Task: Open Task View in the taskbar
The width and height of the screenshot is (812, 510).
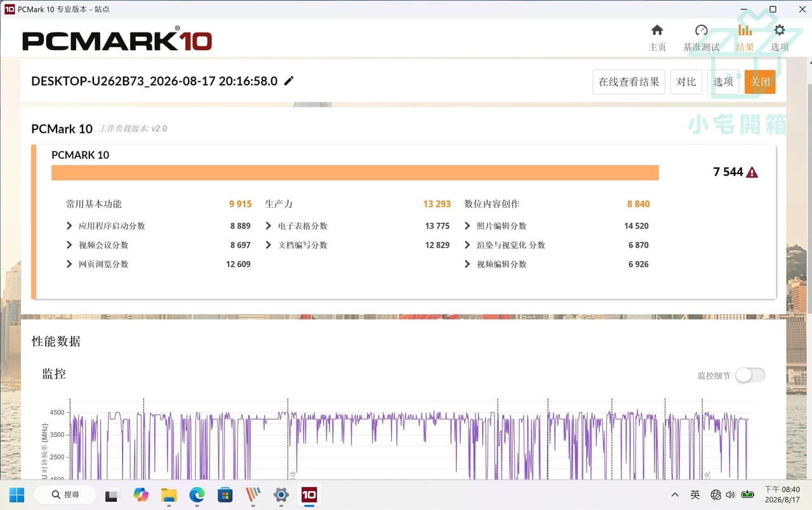Action: 112,495
